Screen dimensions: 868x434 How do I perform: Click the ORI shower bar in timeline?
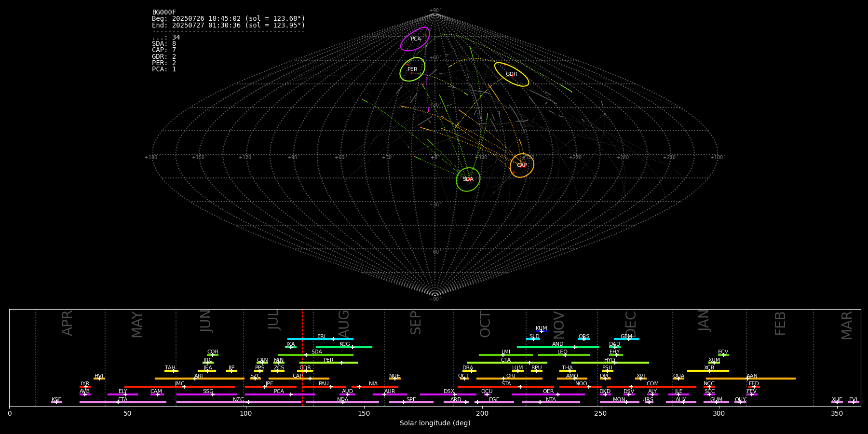[x=509, y=379]
